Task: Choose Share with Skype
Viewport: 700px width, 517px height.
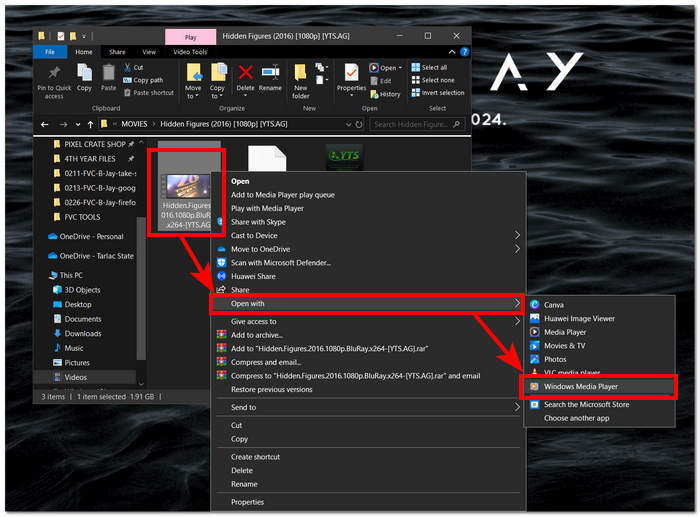Action: click(x=258, y=222)
